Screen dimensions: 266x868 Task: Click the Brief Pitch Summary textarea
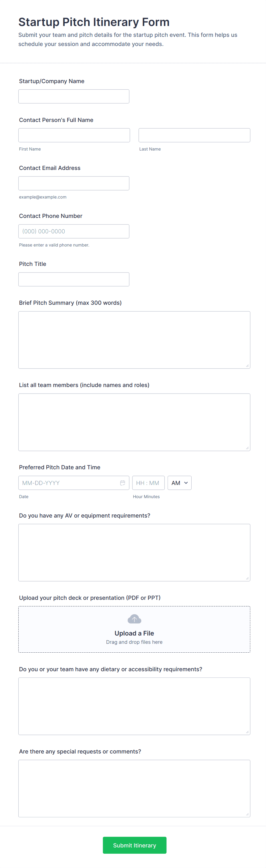pyautogui.click(x=134, y=340)
